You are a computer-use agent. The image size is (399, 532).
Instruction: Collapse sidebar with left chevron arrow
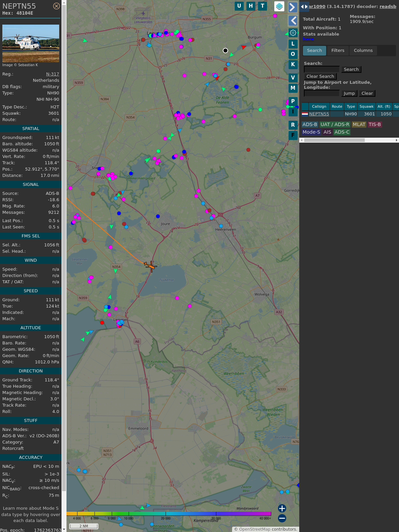point(293,21)
